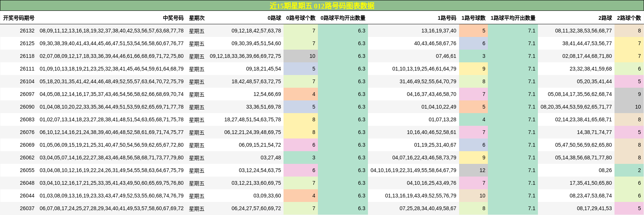
Task: Select issue number 26097
Action: 27,94
